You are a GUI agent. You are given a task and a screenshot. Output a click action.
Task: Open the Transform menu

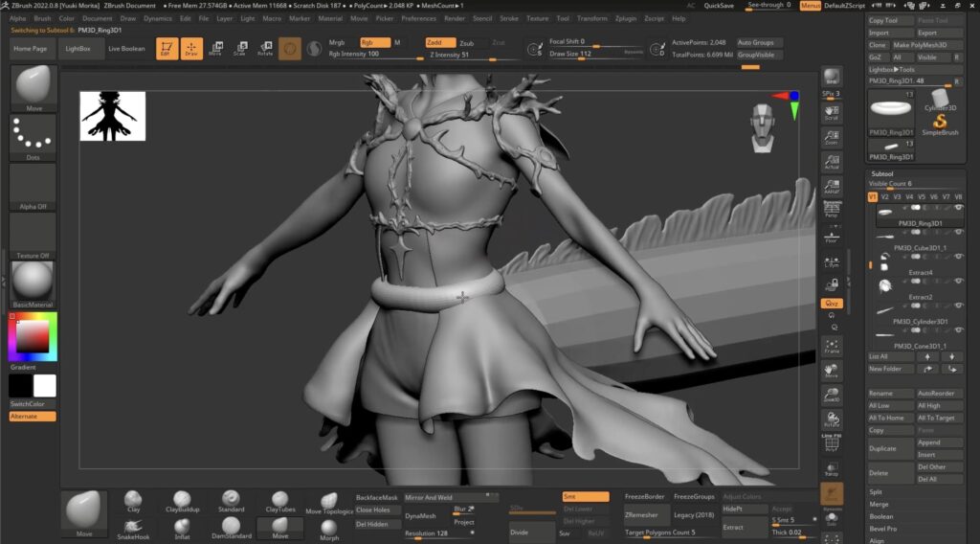tap(592, 18)
